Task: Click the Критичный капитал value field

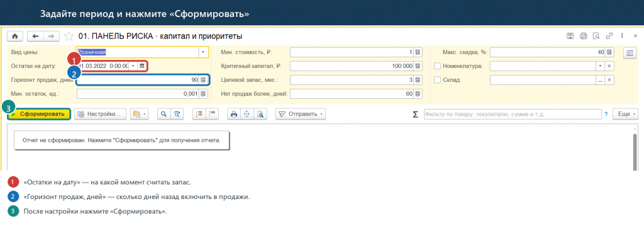Action: [352, 65]
